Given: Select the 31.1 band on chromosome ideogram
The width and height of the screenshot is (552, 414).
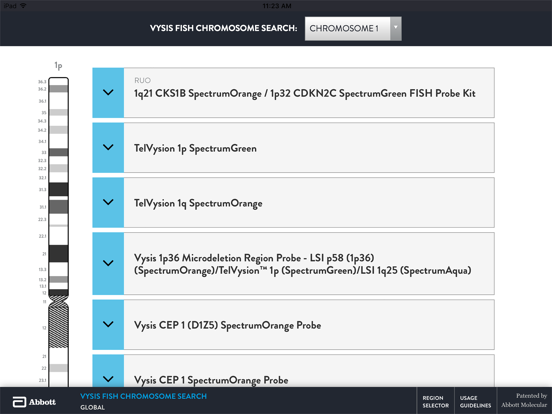Looking at the screenshot, I should [x=58, y=207].
